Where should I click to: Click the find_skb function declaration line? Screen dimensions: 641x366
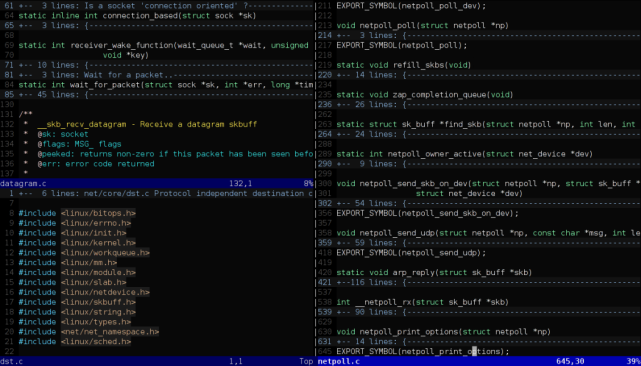(486, 124)
